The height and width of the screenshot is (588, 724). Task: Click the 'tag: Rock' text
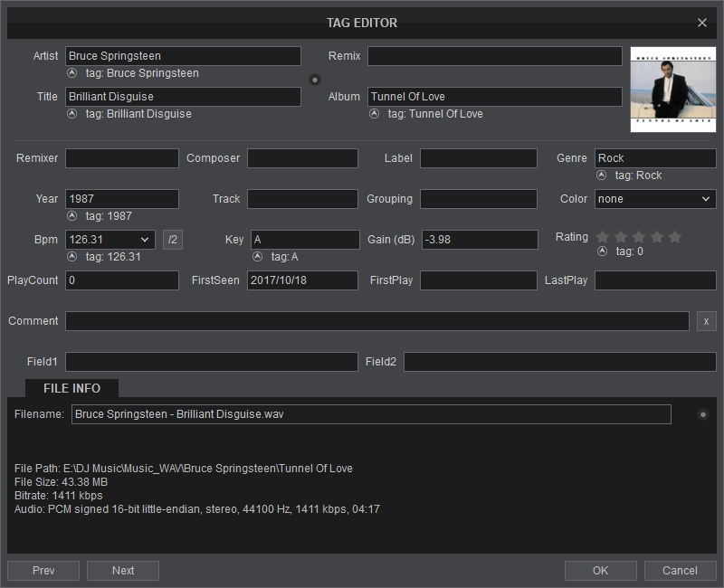pos(638,175)
